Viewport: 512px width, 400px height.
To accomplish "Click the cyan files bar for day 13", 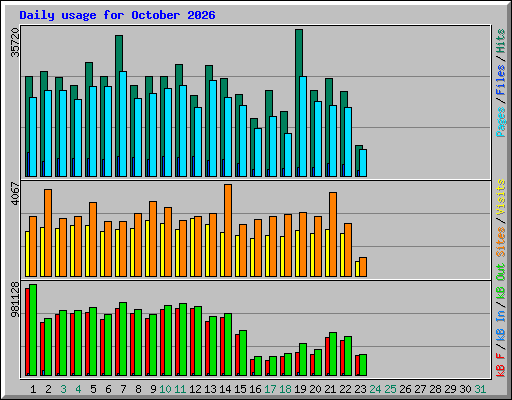I will click(x=213, y=128).
